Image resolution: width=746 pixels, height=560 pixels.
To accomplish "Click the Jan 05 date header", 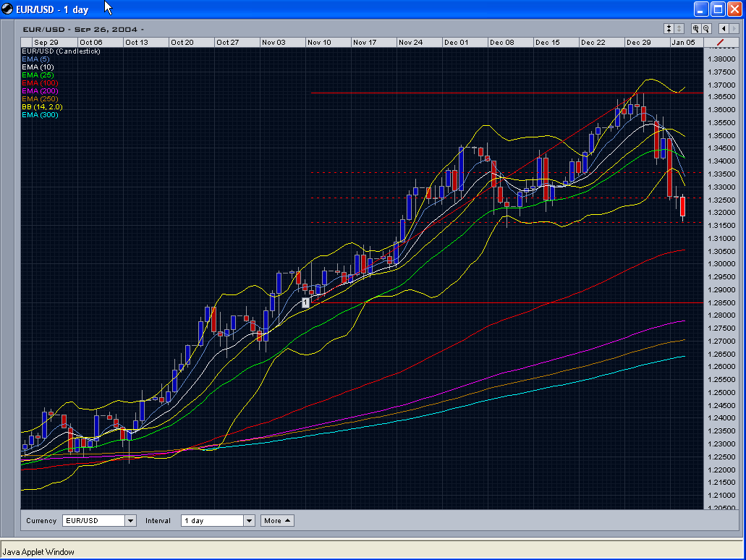I will 683,43.
